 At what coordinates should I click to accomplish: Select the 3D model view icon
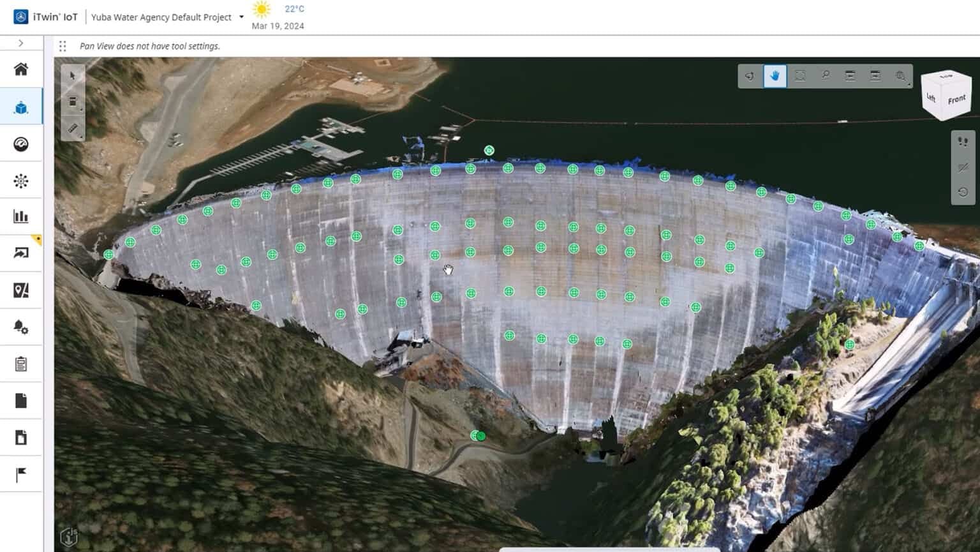click(x=21, y=108)
